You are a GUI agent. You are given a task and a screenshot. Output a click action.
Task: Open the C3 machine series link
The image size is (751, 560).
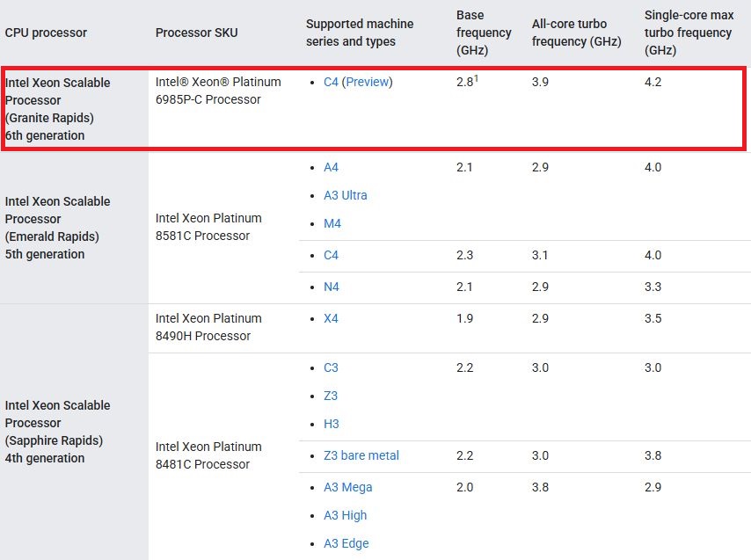(x=331, y=367)
